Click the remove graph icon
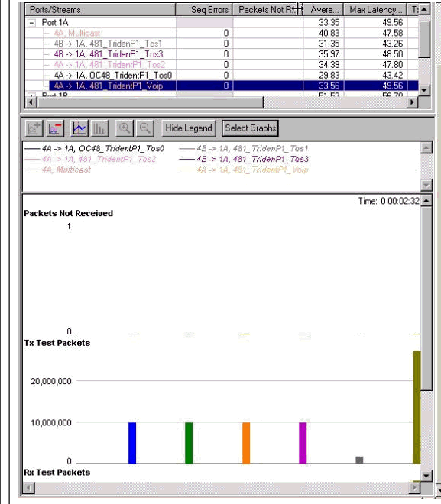 [55, 128]
